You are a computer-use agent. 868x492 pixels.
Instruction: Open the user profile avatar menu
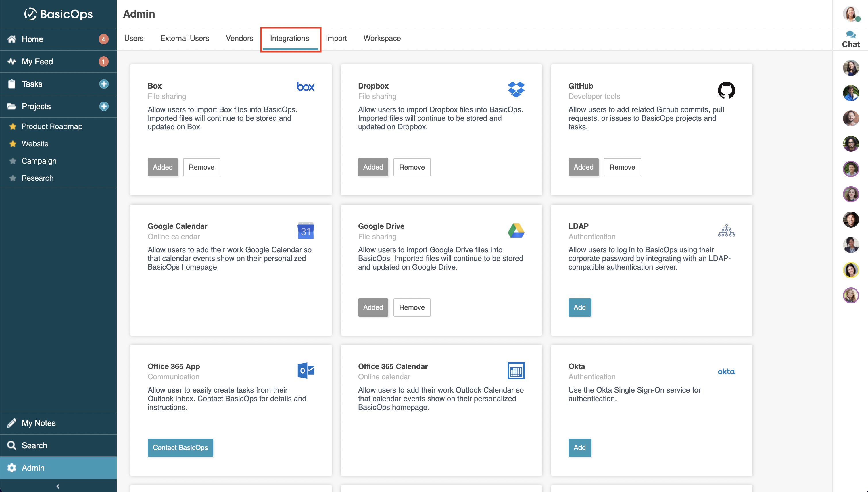click(x=850, y=14)
